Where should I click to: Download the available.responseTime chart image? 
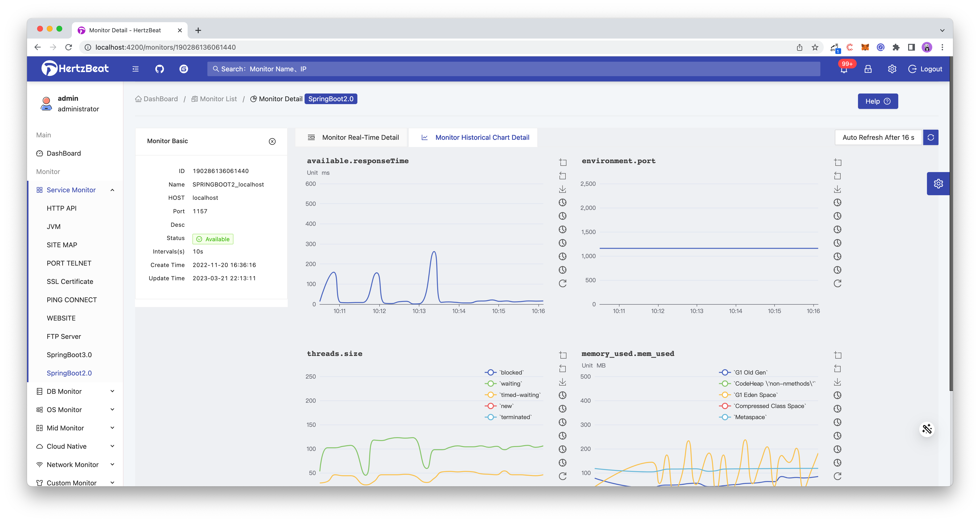click(563, 189)
